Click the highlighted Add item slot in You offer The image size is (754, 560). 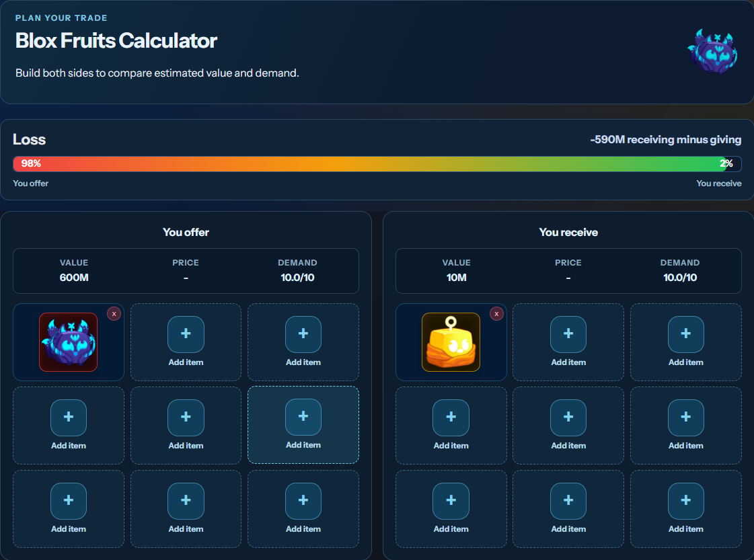click(x=303, y=425)
